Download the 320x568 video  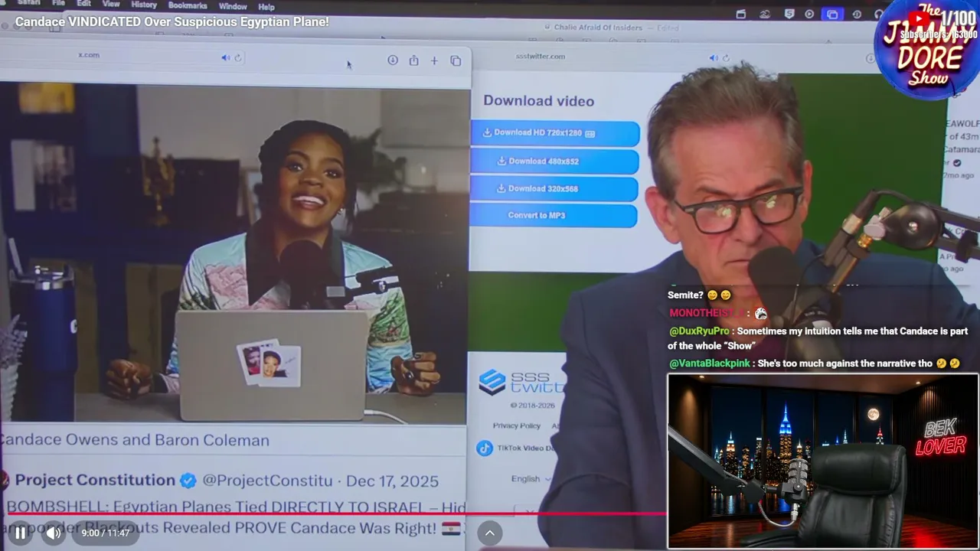(x=554, y=188)
